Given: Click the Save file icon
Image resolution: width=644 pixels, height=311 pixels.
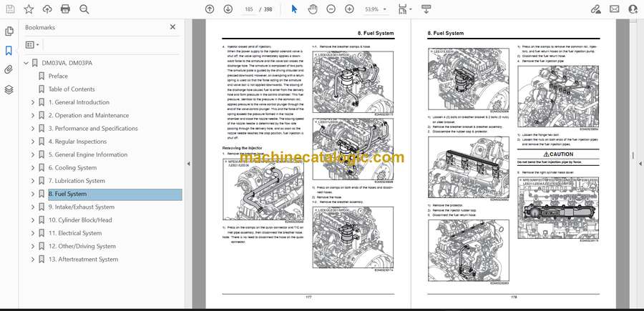Looking at the screenshot, I should 10,9.
